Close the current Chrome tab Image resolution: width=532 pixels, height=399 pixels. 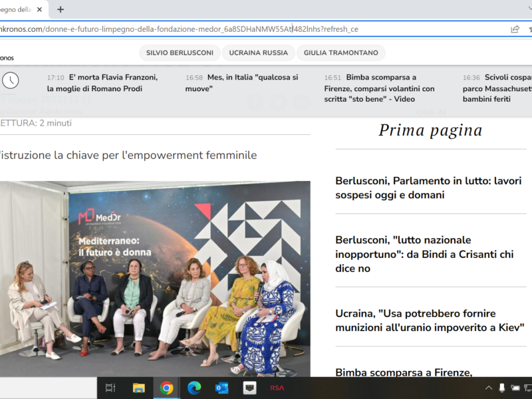coord(39,9)
